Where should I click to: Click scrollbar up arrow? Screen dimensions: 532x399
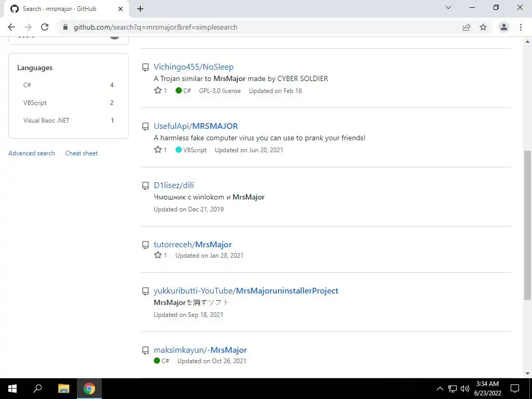527,42
